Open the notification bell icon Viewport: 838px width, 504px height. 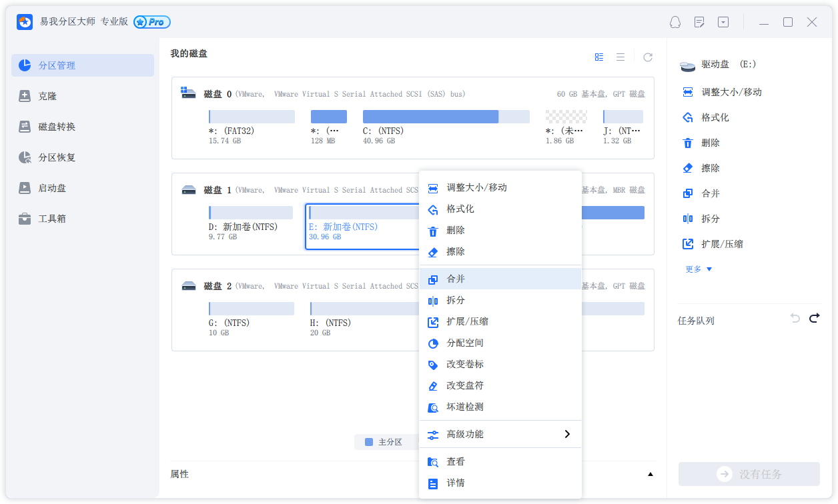pos(675,22)
